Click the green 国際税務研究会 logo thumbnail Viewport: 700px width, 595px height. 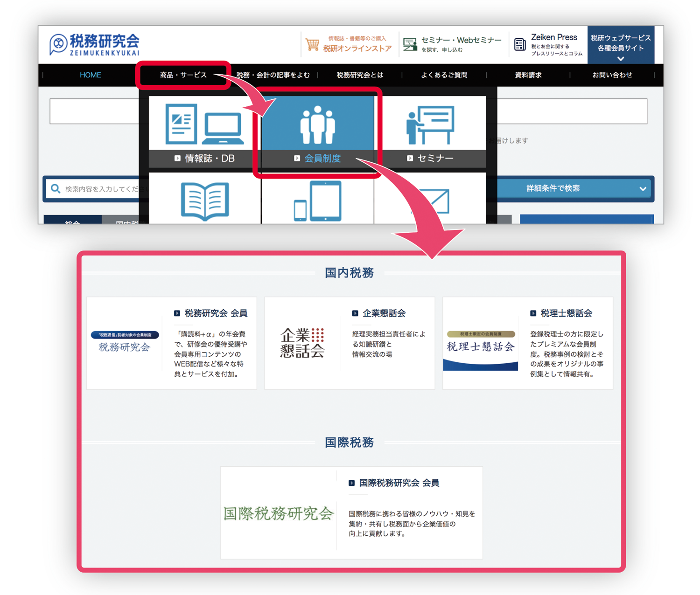pos(279,513)
